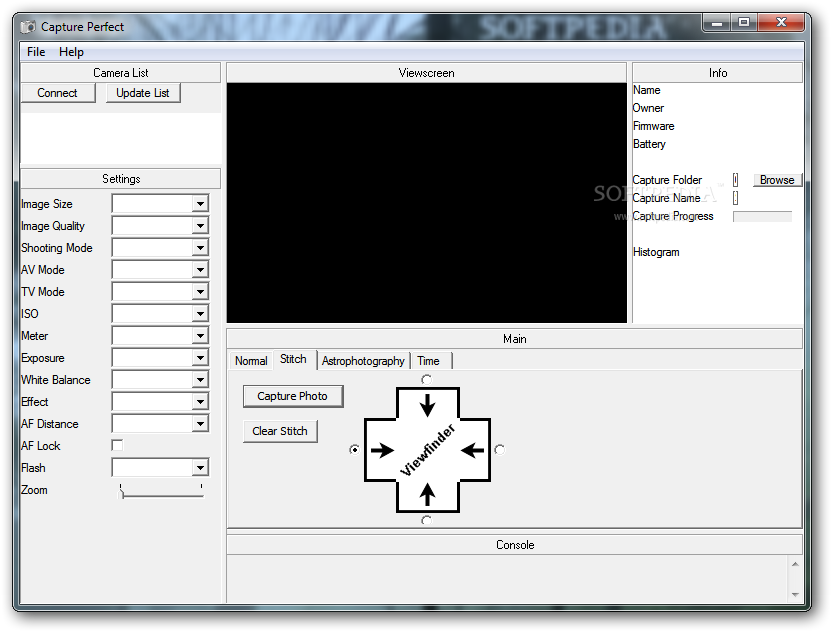The image size is (832, 632).
Task: Click the black Viewscreen preview area
Action: pos(427,203)
